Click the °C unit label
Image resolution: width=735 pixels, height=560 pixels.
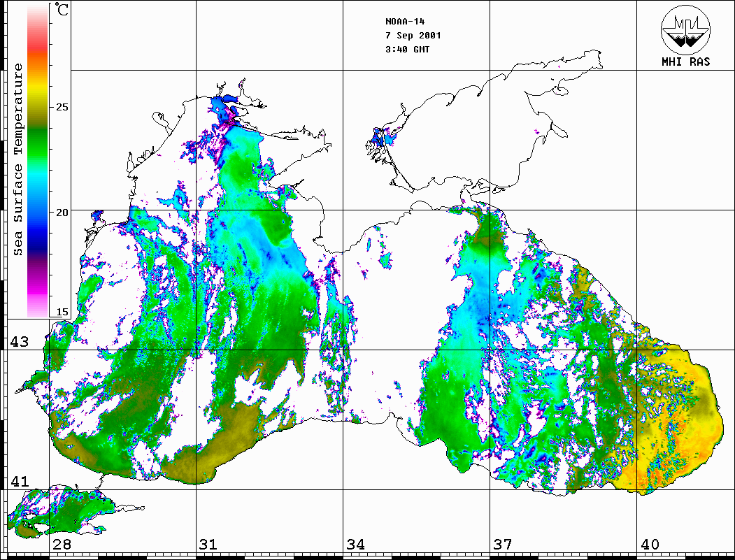click(x=62, y=9)
